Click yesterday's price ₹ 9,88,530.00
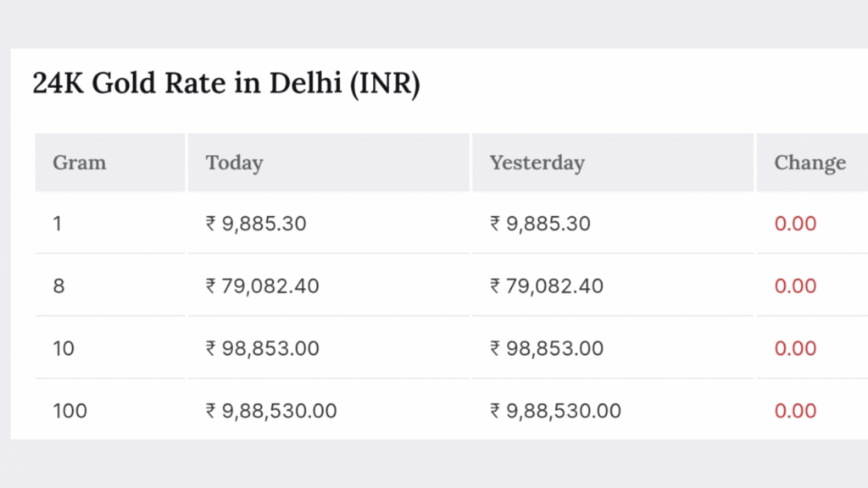Screen dimensions: 868x488 (x=555, y=411)
